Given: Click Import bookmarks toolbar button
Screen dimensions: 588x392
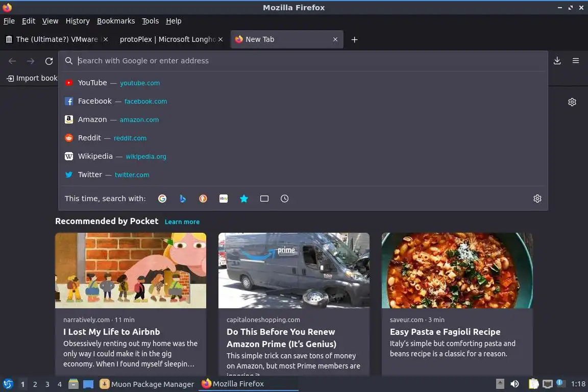Looking at the screenshot, I should 32,79.
